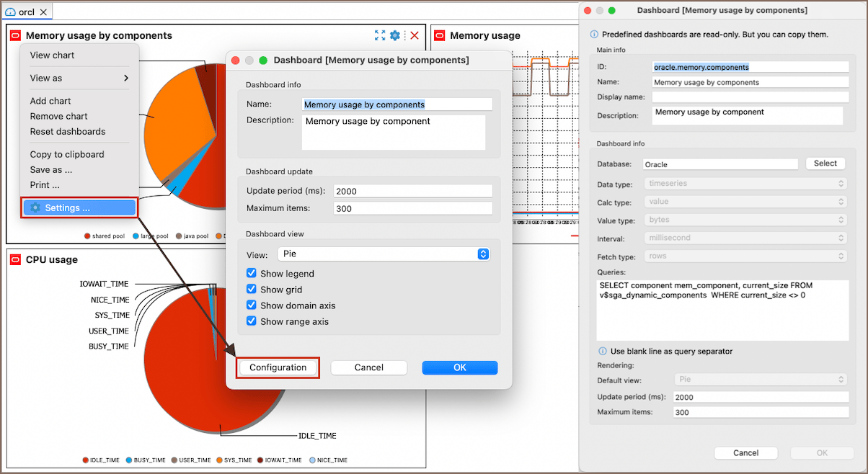Click the fullscreen expand icon on Memory chart
Screen dimensions: 868x474
pos(380,35)
